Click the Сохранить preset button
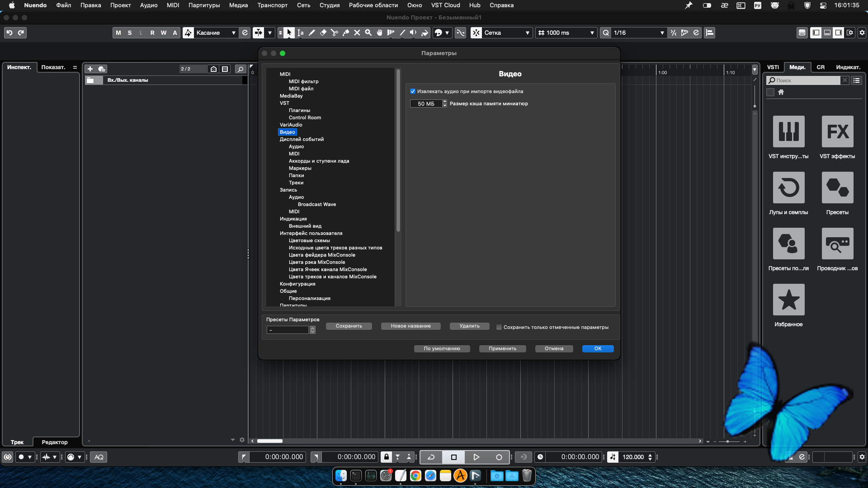 click(x=349, y=326)
